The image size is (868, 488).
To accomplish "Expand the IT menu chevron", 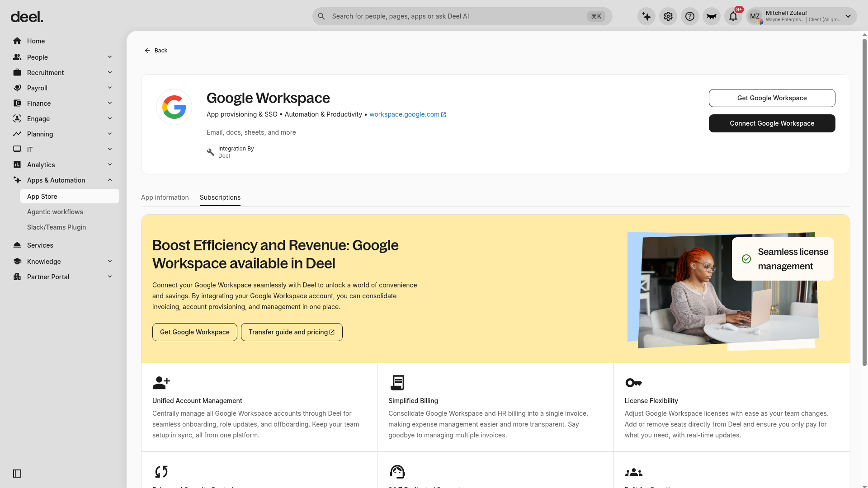I will click(110, 149).
